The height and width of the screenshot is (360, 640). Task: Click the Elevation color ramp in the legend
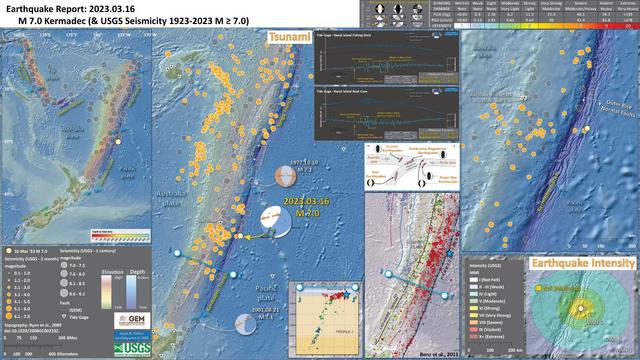106,292
